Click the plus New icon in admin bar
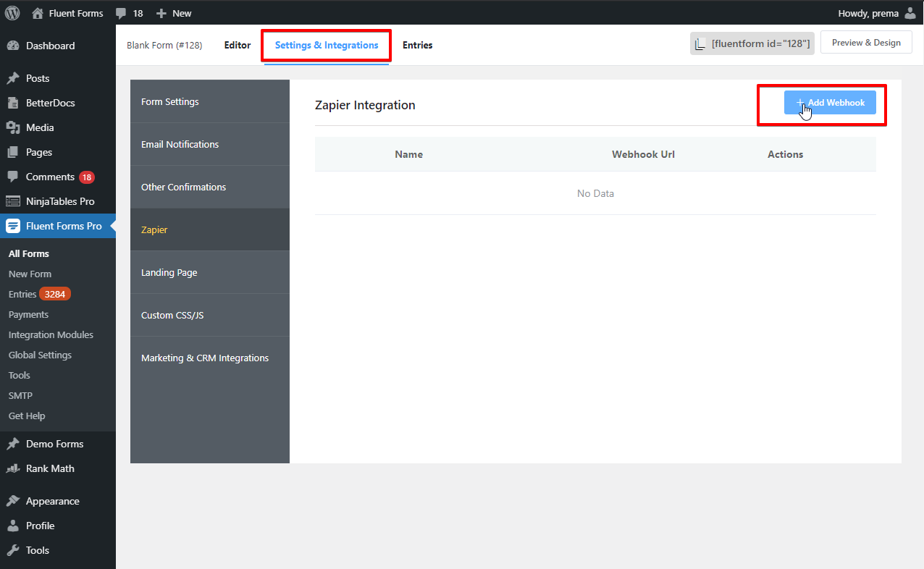Screen dimensions: 924x569 coord(161,13)
